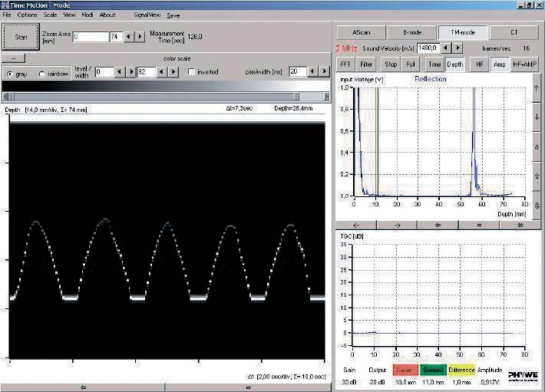Select the rainbow color scale option
This screenshot has width=545, height=392.
(x=41, y=73)
